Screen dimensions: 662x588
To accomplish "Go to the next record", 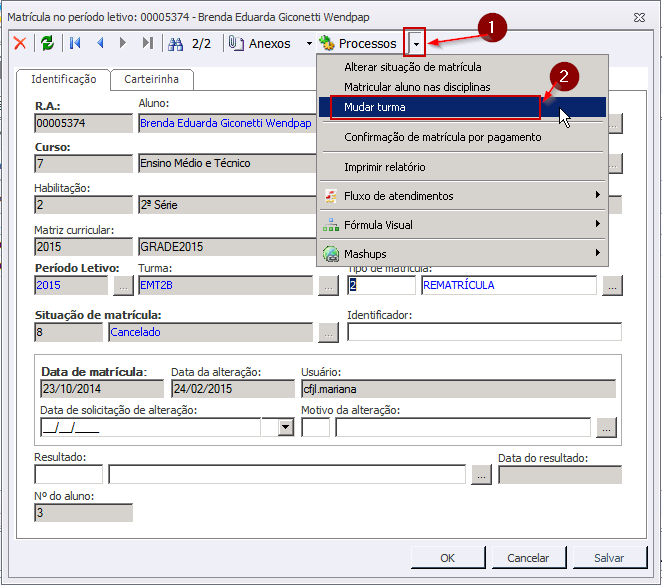I will click(x=123, y=43).
